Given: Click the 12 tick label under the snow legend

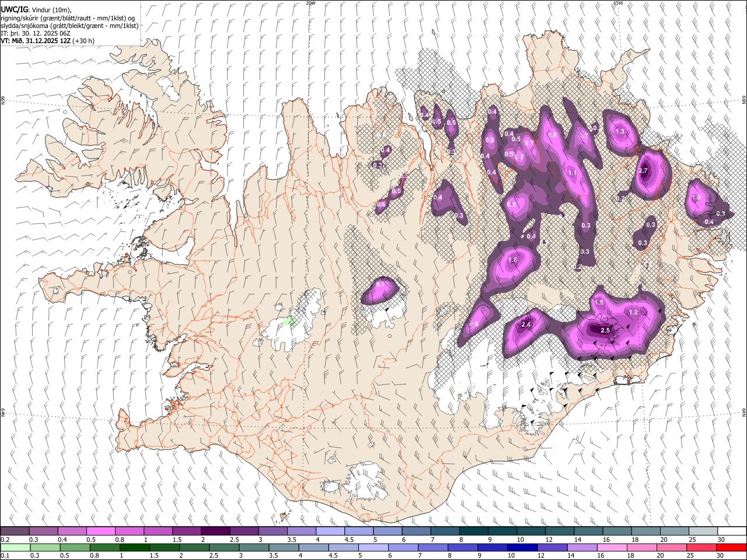Looking at the screenshot, I should tap(549, 540).
